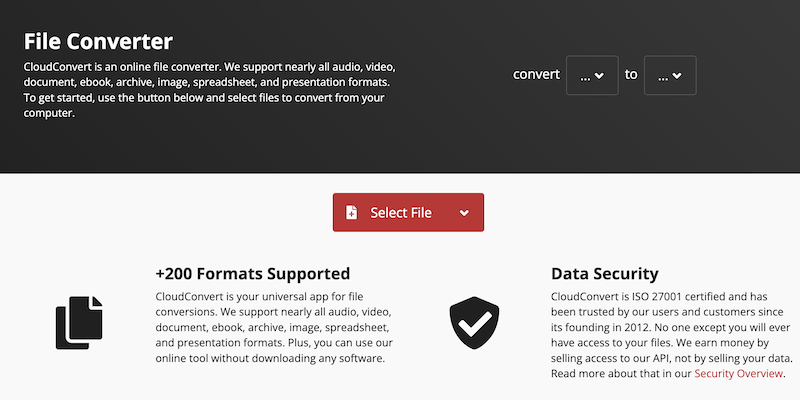This screenshot has width=800, height=400.
Task: Click the 'Data Security' heading
Action: [605, 273]
